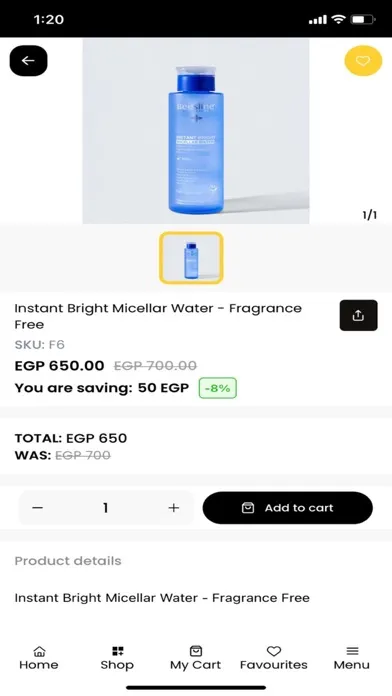
Task: Open My Cart tab
Action: 195,658
